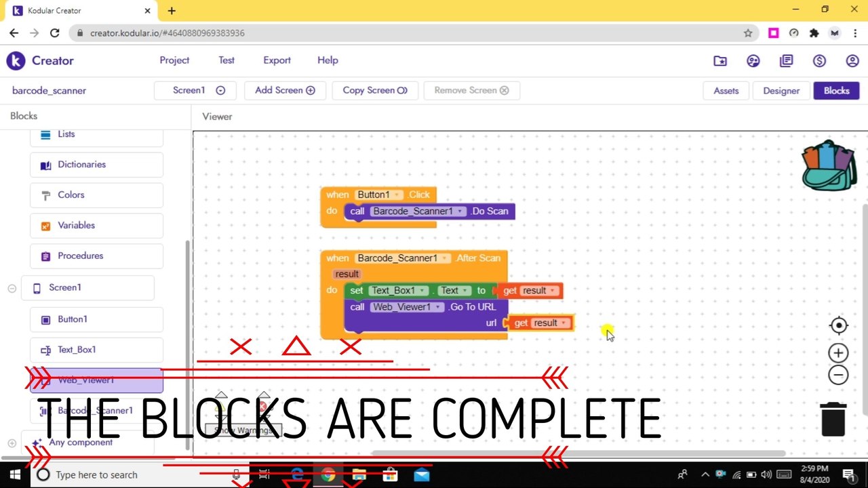Select the Button1 component blocks
This screenshot has width=868, height=488.
(96, 319)
